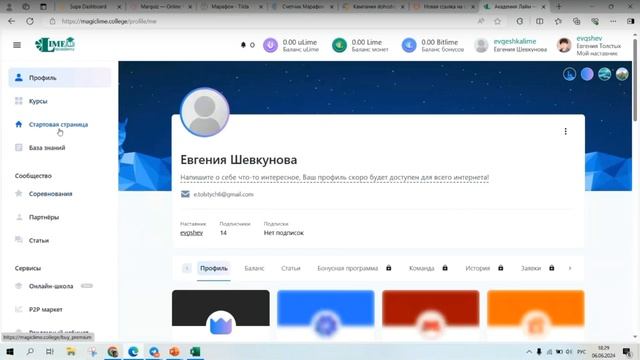Open Excel from the taskbar
Image resolution: width=640 pixels, height=360 pixels.
click(x=195, y=352)
